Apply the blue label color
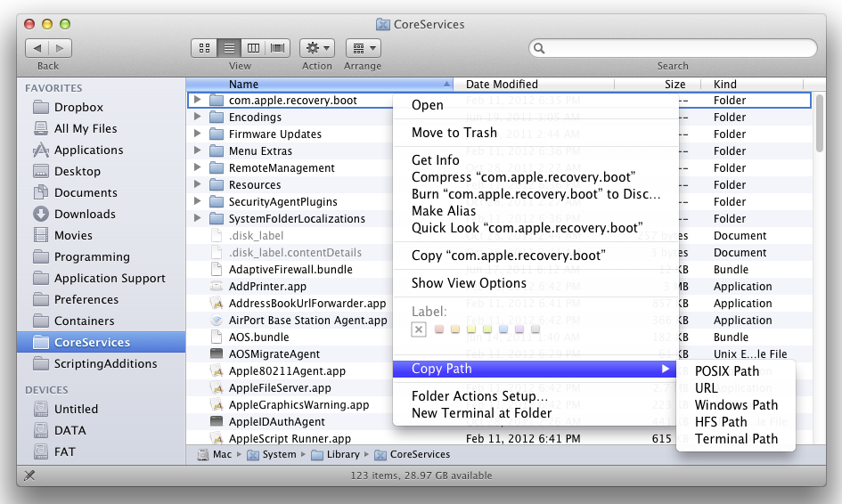This screenshot has width=842, height=504. pyautogui.click(x=503, y=329)
